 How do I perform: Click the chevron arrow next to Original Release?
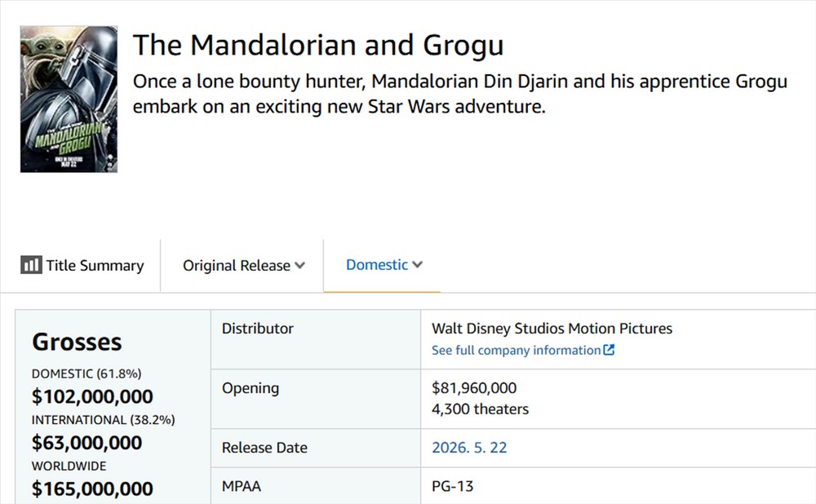299,265
